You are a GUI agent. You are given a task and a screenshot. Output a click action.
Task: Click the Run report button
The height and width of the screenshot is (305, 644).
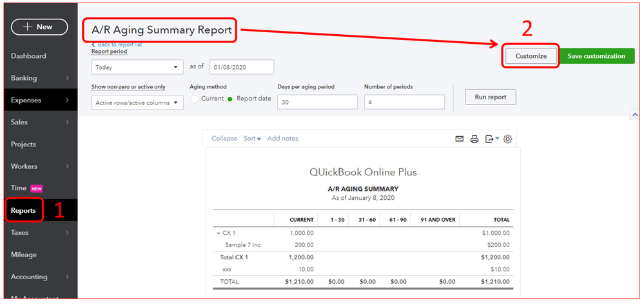491,97
